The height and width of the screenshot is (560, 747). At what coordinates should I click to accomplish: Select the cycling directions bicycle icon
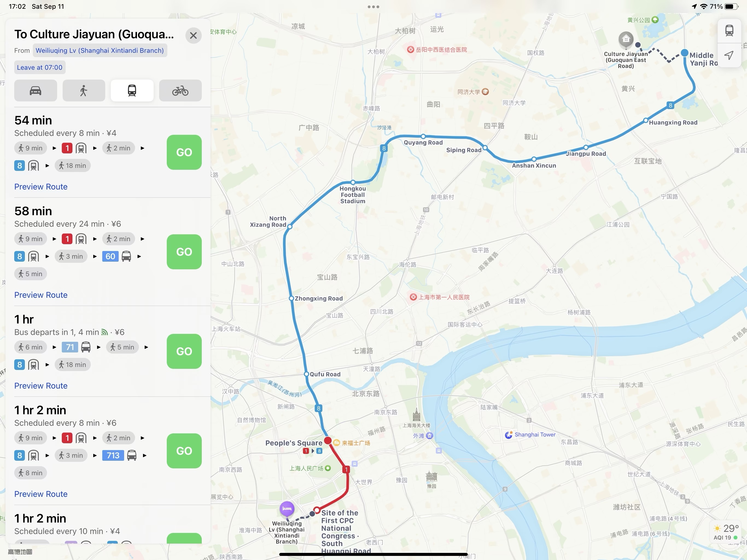[x=180, y=91]
